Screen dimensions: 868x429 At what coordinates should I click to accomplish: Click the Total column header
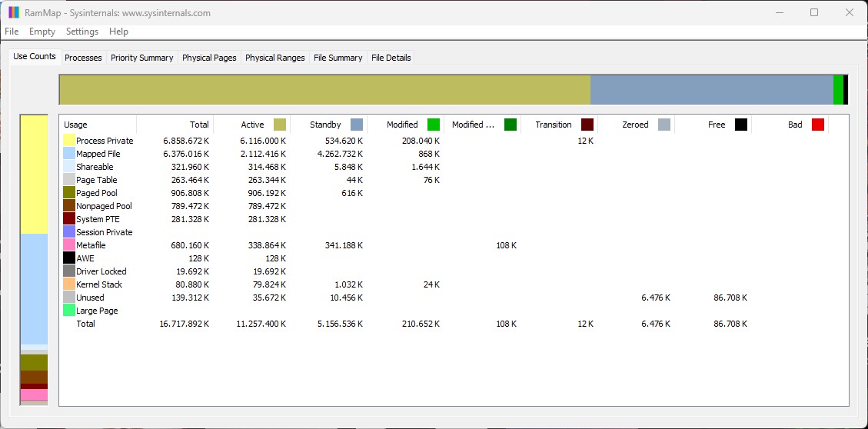[175, 125]
